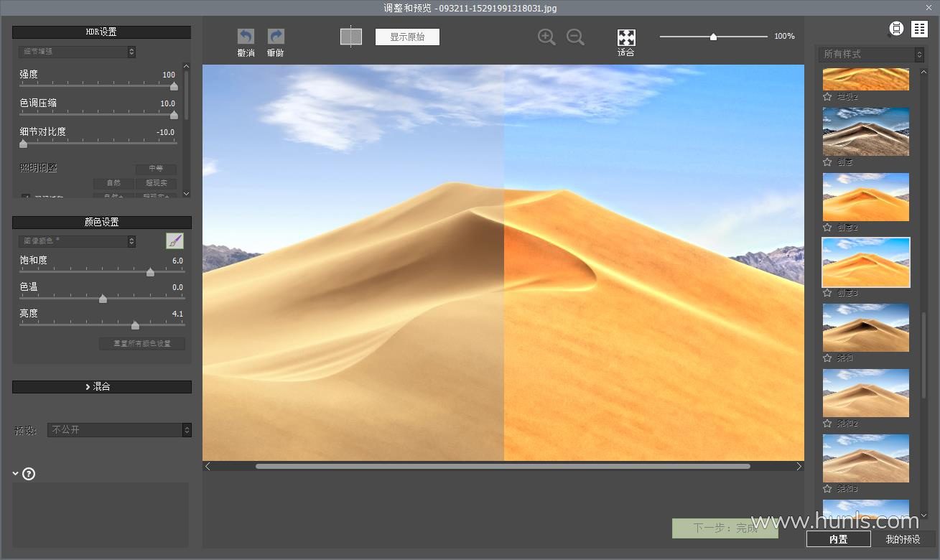Image resolution: width=940 pixels, height=560 pixels.
Task: Click preset list scroll-down arrow
Action: [925, 515]
